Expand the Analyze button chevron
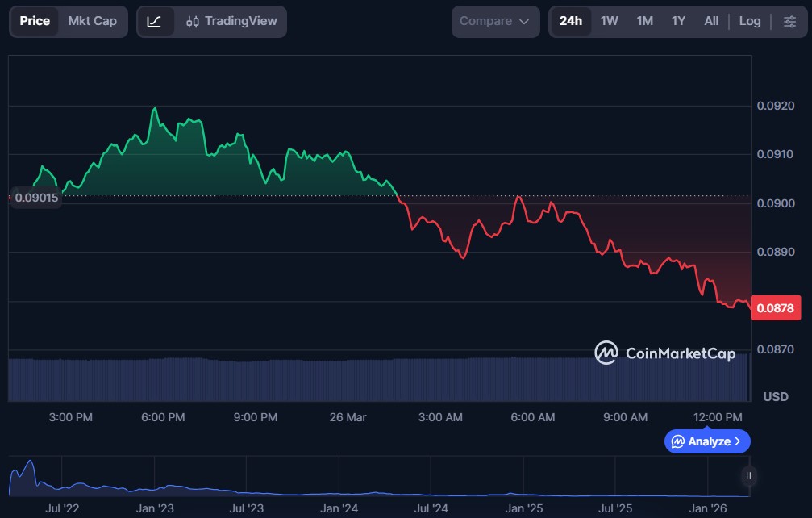This screenshot has width=812, height=518. pos(738,441)
